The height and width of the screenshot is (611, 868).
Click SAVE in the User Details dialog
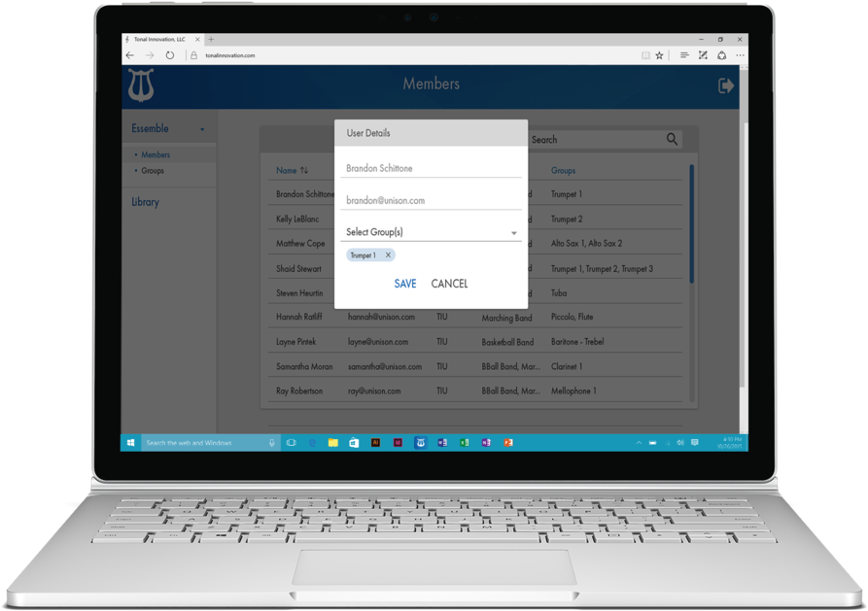tap(404, 284)
